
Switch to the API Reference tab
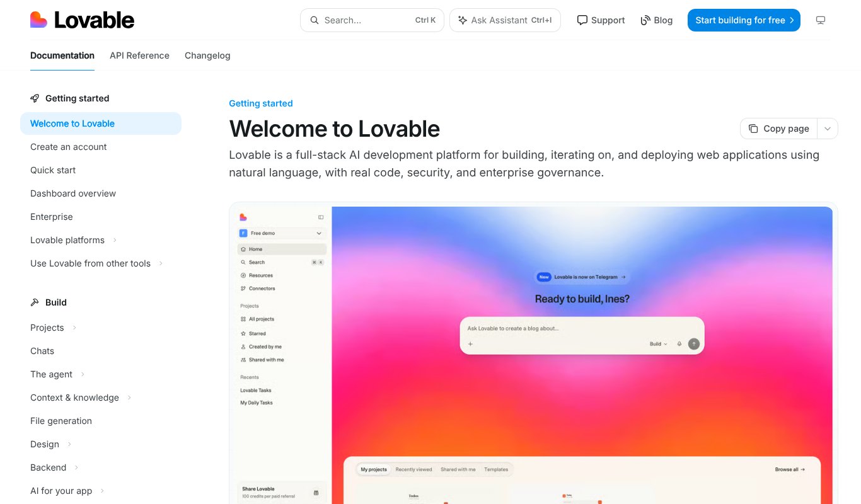pyautogui.click(x=139, y=55)
